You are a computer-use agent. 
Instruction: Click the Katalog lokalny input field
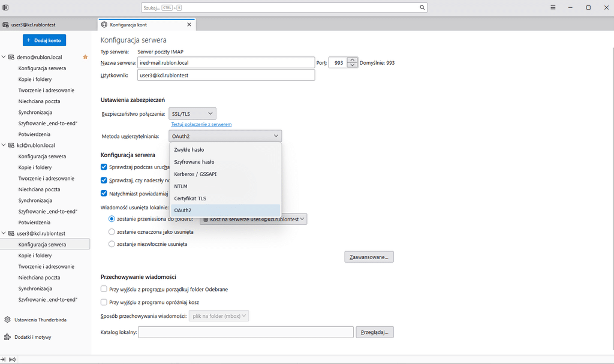pos(246,332)
